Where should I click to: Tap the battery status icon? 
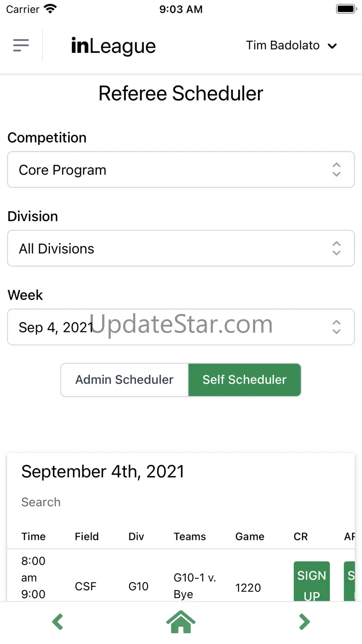pyautogui.click(x=346, y=9)
